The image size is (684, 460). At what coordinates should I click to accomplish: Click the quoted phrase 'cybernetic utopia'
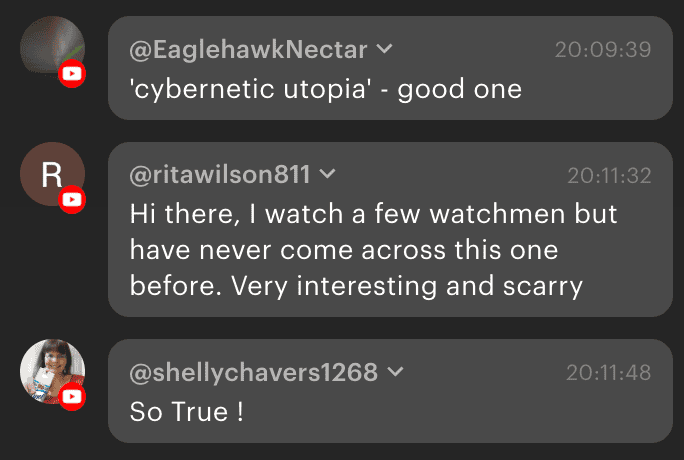[x=250, y=89]
